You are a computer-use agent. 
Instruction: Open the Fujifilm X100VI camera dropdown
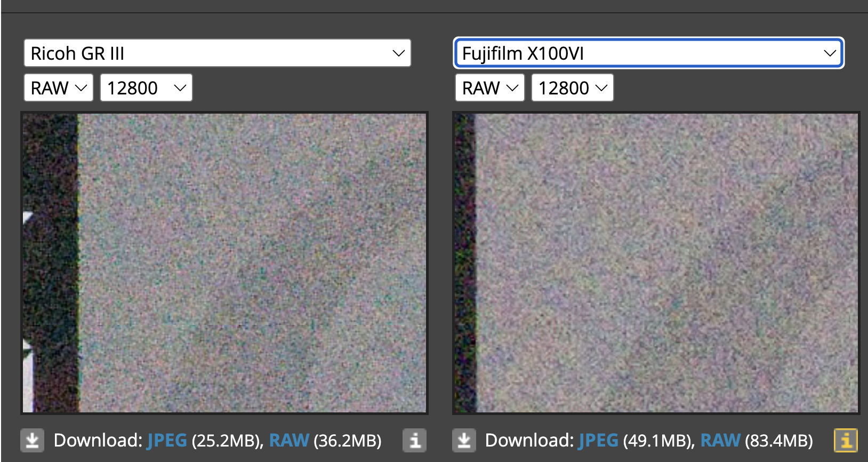648,53
